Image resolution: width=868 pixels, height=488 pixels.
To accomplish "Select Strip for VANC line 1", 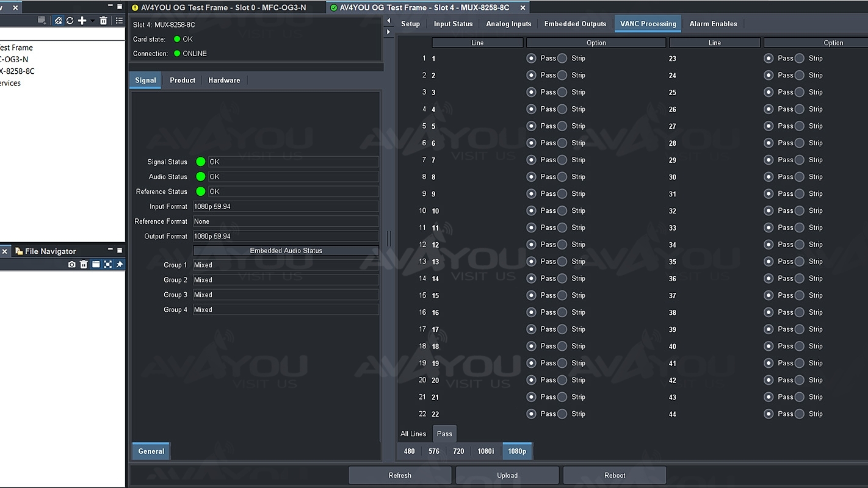I will tap(562, 59).
